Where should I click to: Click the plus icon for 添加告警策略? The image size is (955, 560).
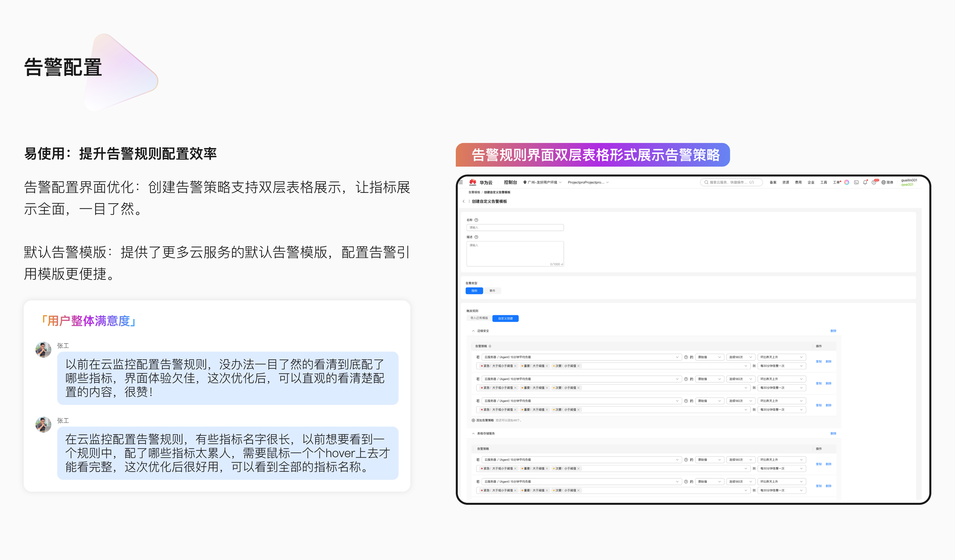[473, 420]
